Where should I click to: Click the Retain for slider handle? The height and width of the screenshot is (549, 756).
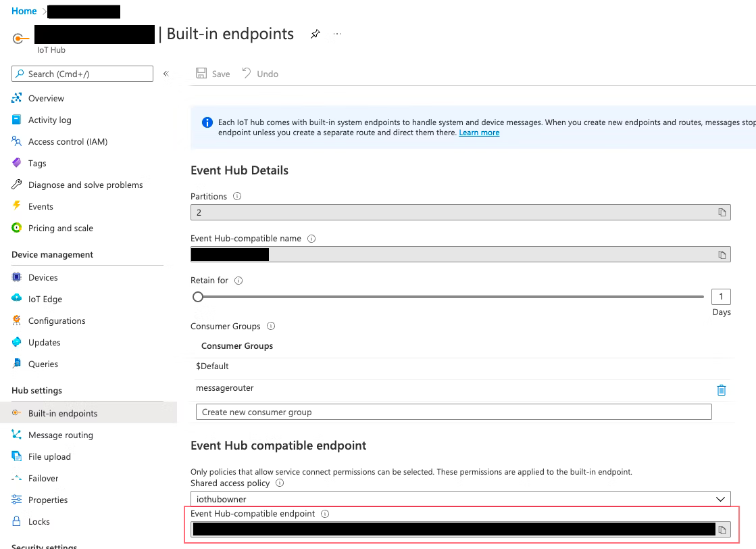pyautogui.click(x=198, y=297)
